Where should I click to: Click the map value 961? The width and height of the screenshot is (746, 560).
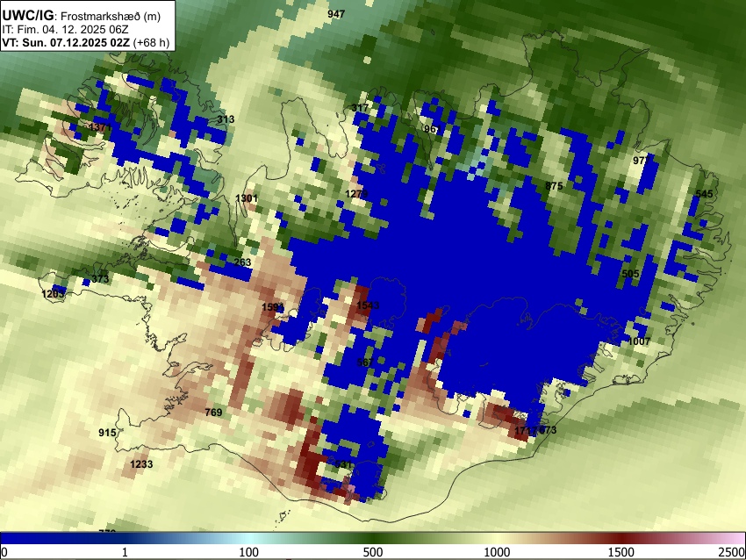click(432, 129)
